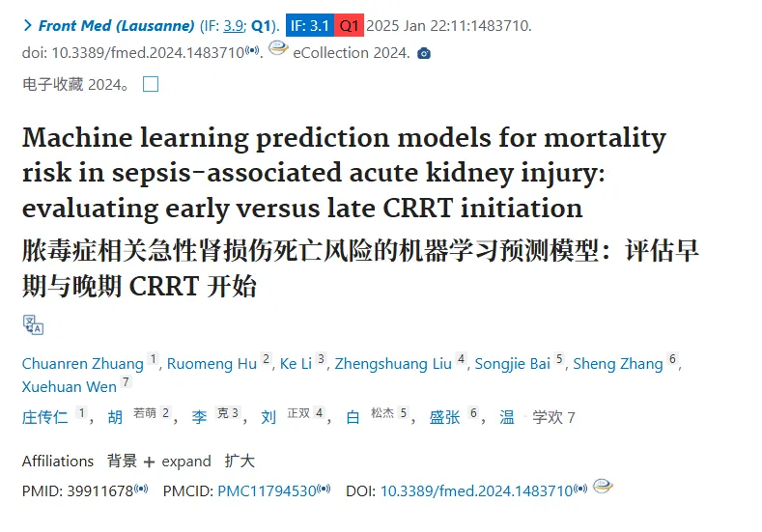Click the signal icon after the bottom DOI link

[580, 489]
